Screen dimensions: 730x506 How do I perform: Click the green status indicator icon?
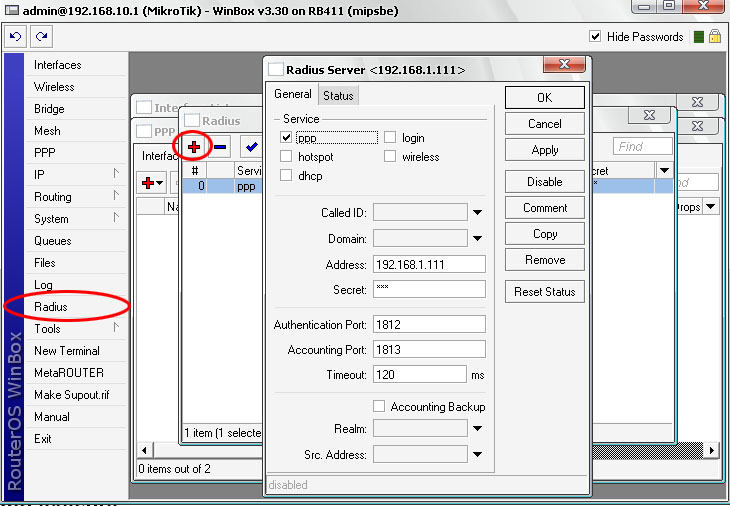click(x=698, y=37)
